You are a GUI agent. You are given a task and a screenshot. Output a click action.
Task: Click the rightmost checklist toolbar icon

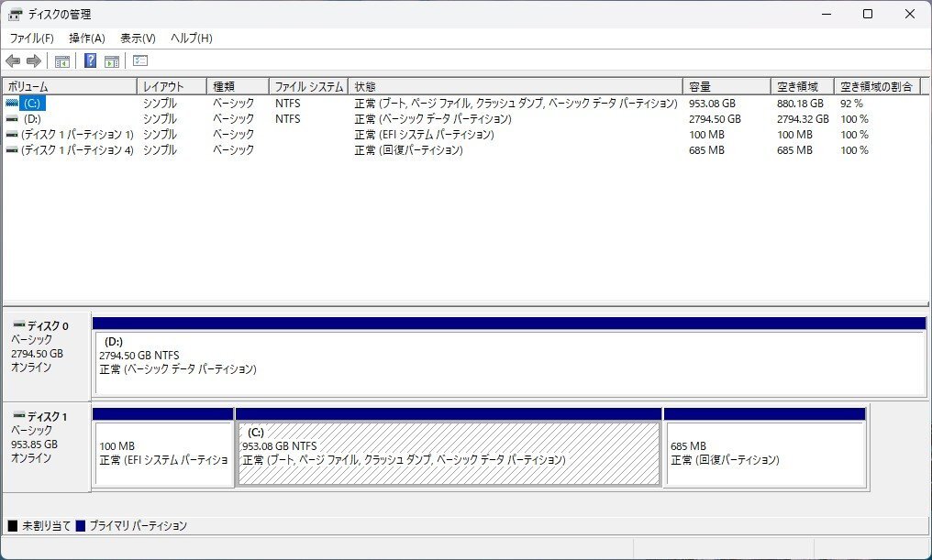tap(139, 60)
